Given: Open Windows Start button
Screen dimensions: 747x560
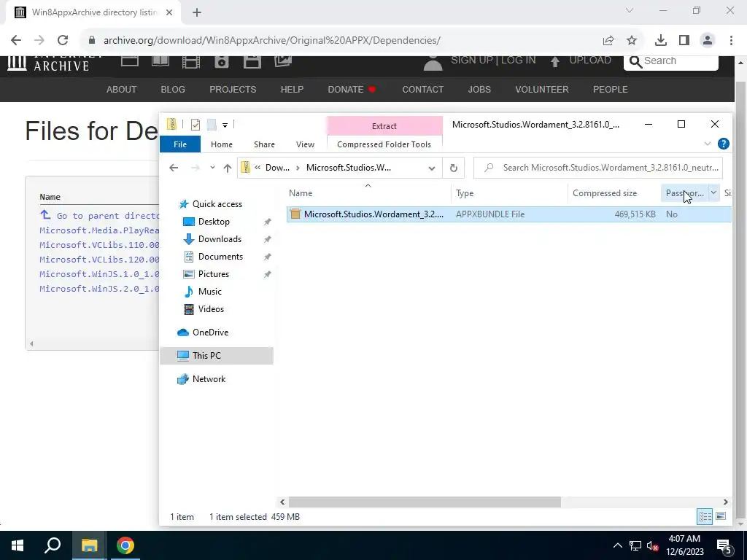Looking at the screenshot, I should pos(18,545).
